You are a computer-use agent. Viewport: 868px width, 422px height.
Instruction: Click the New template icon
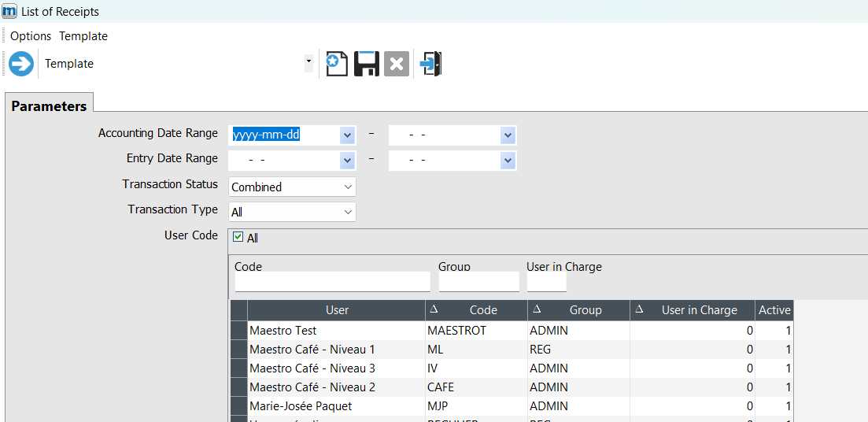337,64
